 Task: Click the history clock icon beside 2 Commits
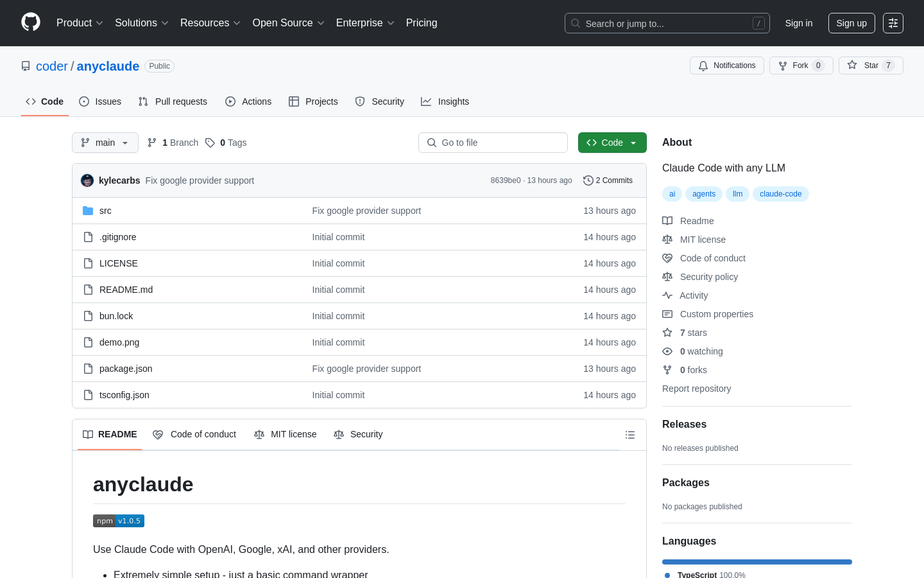(588, 180)
